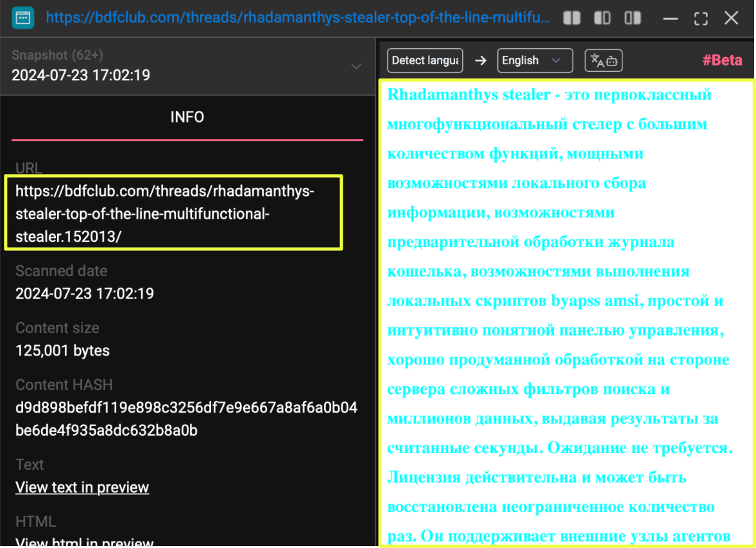756x548 pixels.
Task: Click View html in preview link
Action: click(84, 542)
